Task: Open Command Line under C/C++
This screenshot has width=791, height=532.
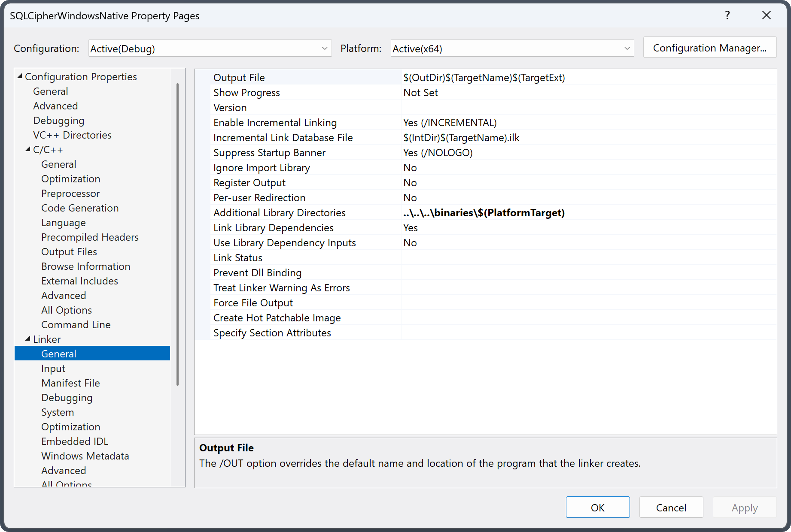Action: click(x=76, y=325)
